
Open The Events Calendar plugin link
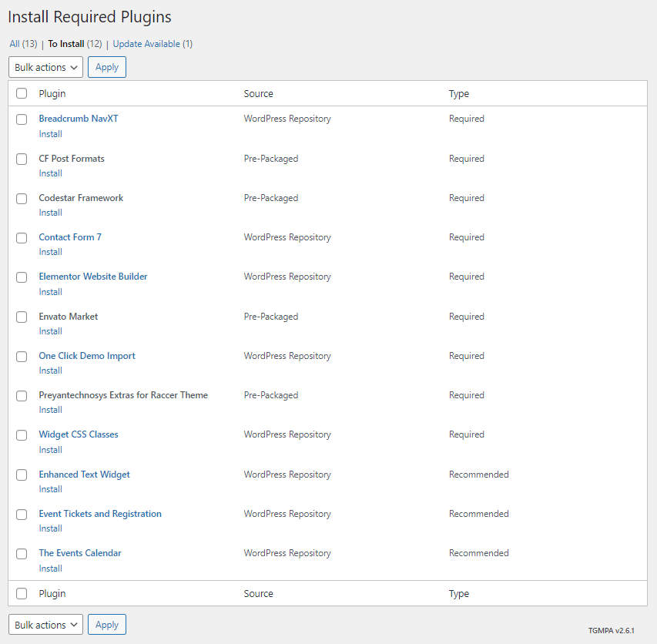coord(80,553)
